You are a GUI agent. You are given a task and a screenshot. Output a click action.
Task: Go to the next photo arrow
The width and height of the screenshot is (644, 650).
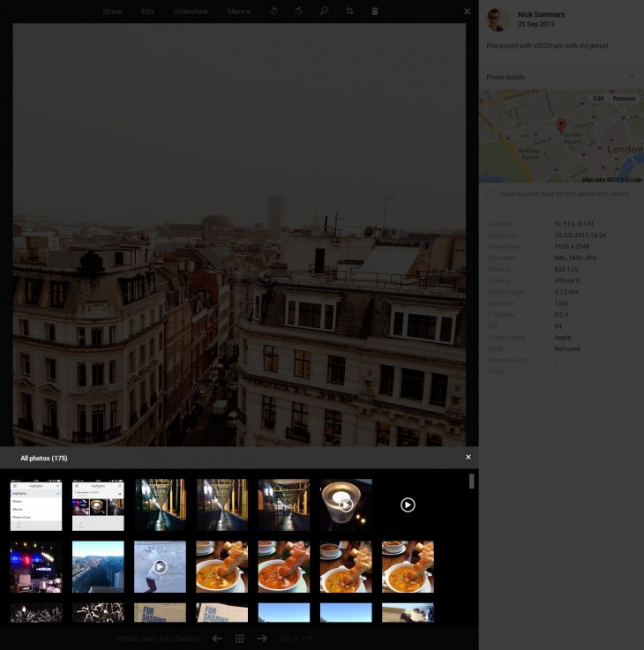(262, 639)
